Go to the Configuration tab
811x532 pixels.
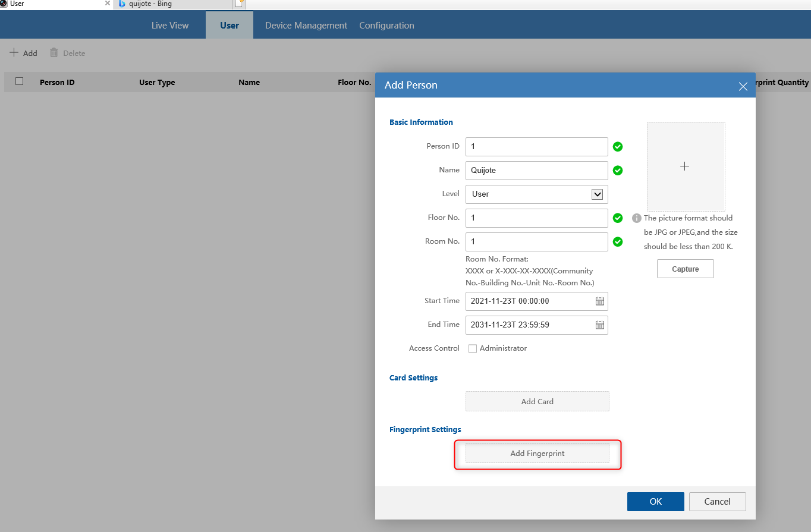386,26
